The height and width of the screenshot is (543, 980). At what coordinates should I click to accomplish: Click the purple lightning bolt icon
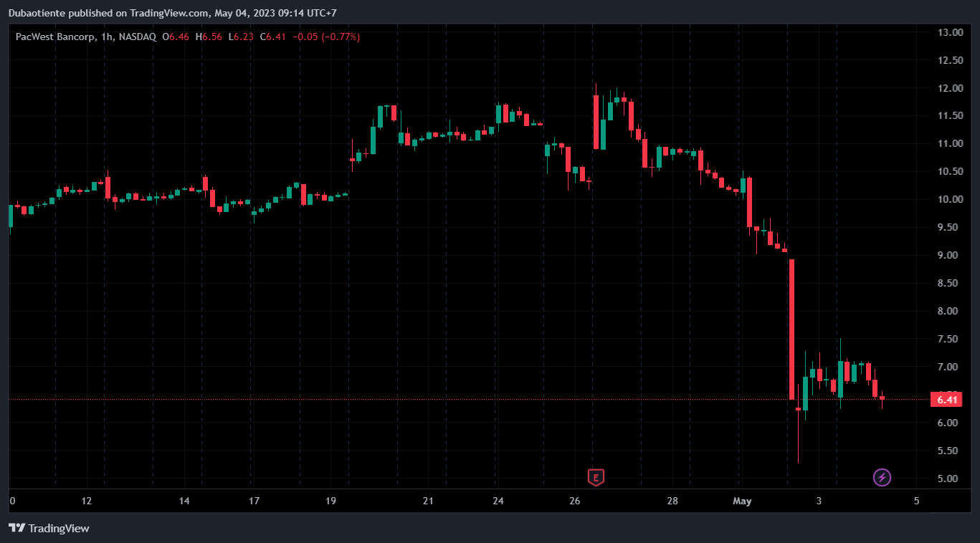point(882,477)
